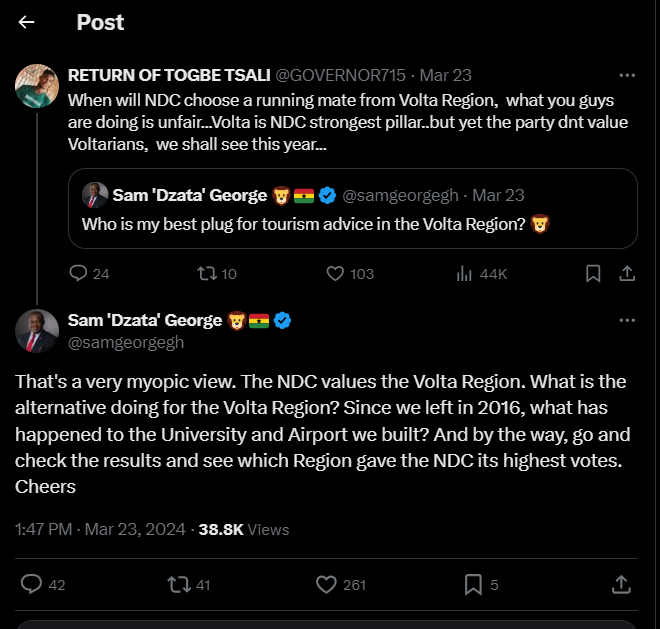
Task: View analytics showing 44K views
Action: pyautogui.click(x=465, y=273)
